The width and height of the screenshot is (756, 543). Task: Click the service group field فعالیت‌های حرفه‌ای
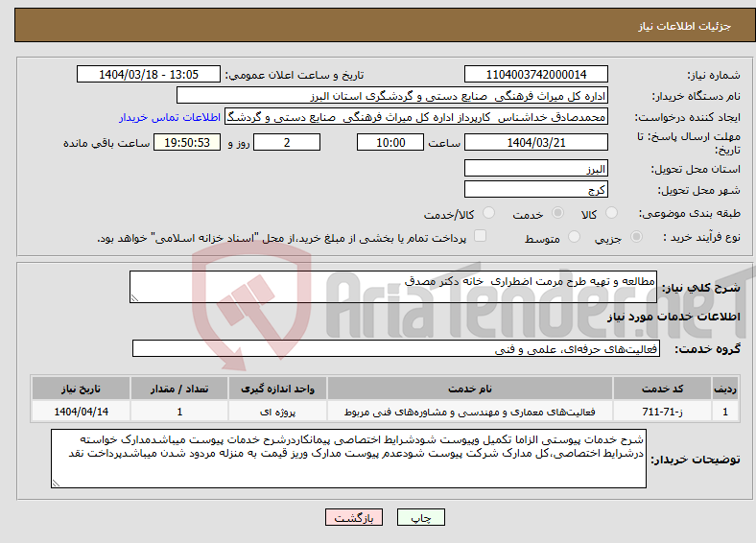tap(396, 348)
